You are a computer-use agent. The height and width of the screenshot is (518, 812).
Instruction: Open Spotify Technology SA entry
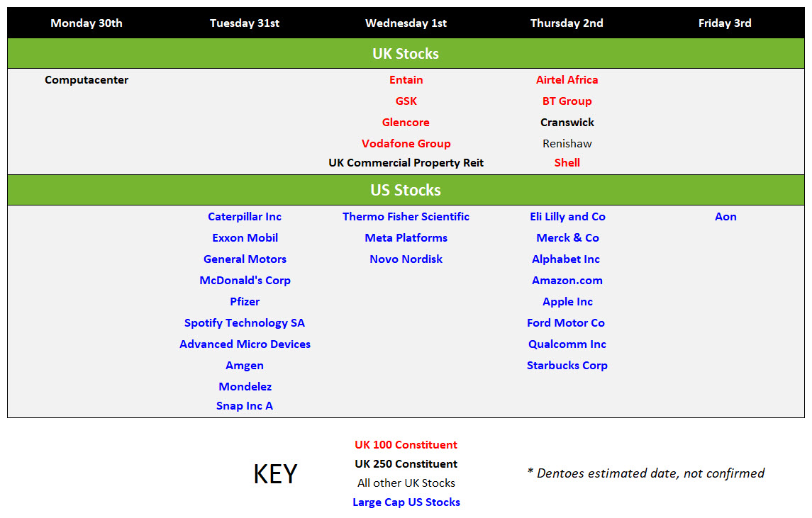[245, 323]
